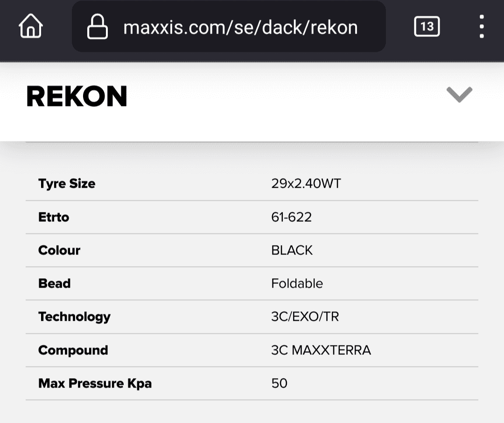This screenshot has width=504, height=423.
Task: Select the 29x2.40WT tyre size value
Action: (306, 183)
